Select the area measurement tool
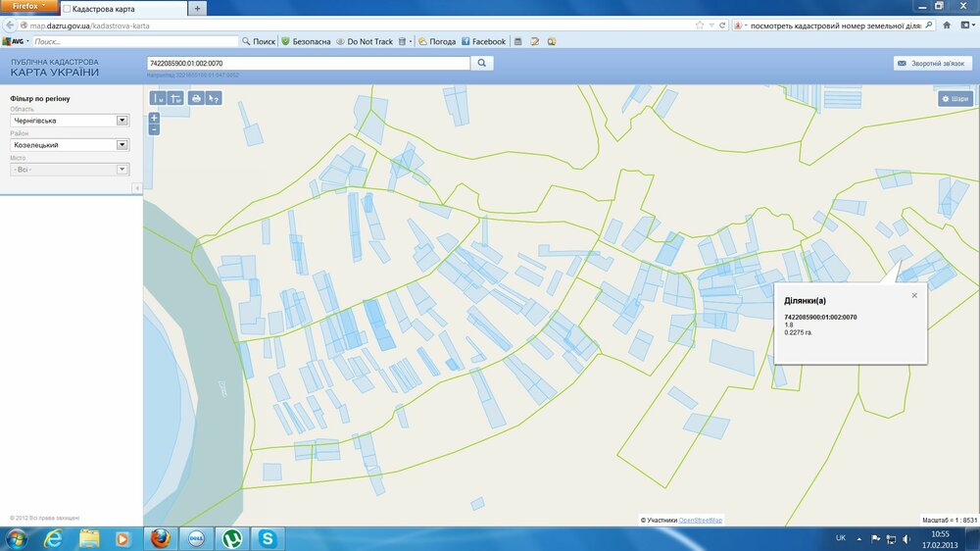Viewport: 980px width, 551px height. pyautogui.click(x=175, y=98)
